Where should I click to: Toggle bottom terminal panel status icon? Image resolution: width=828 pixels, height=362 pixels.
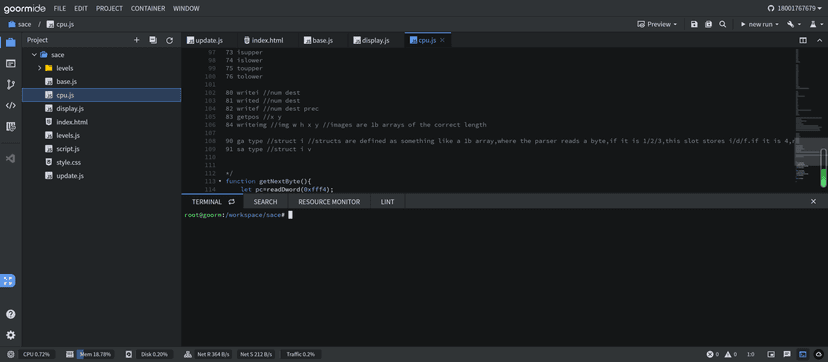(x=803, y=355)
